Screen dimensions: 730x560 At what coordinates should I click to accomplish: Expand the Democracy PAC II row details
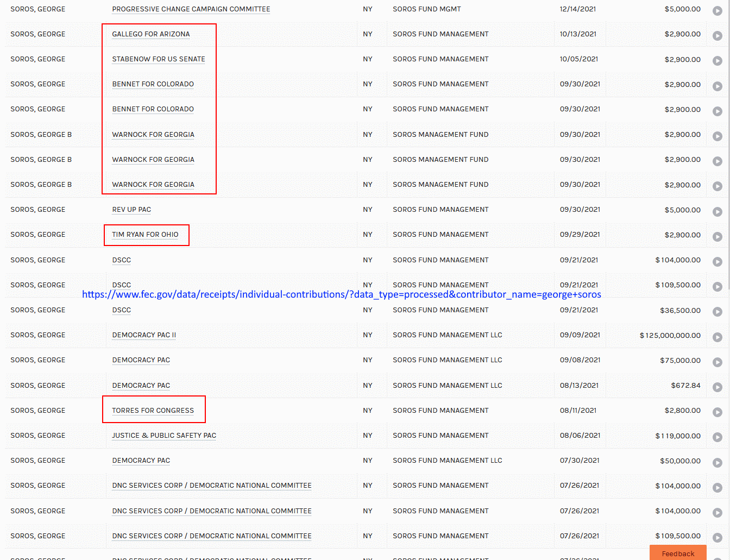(x=718, y=337)
